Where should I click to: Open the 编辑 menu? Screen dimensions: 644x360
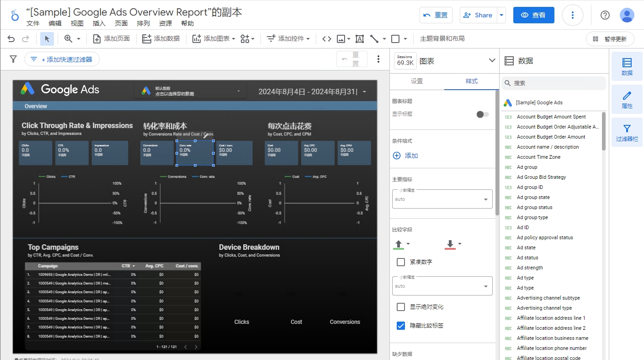tap(55, 23)
